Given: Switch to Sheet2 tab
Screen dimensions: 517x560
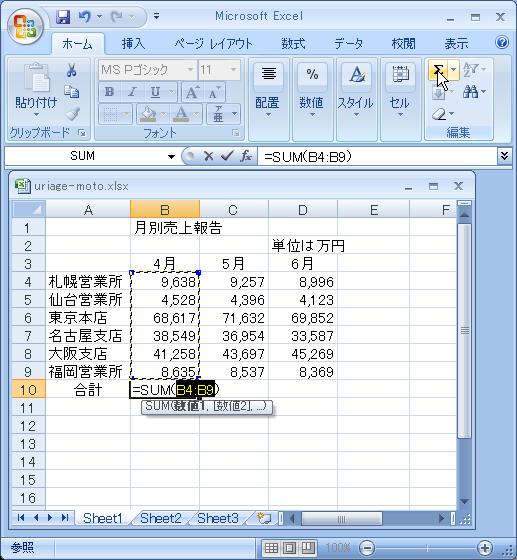Looking at the screenshot, I should coord(161,518).
